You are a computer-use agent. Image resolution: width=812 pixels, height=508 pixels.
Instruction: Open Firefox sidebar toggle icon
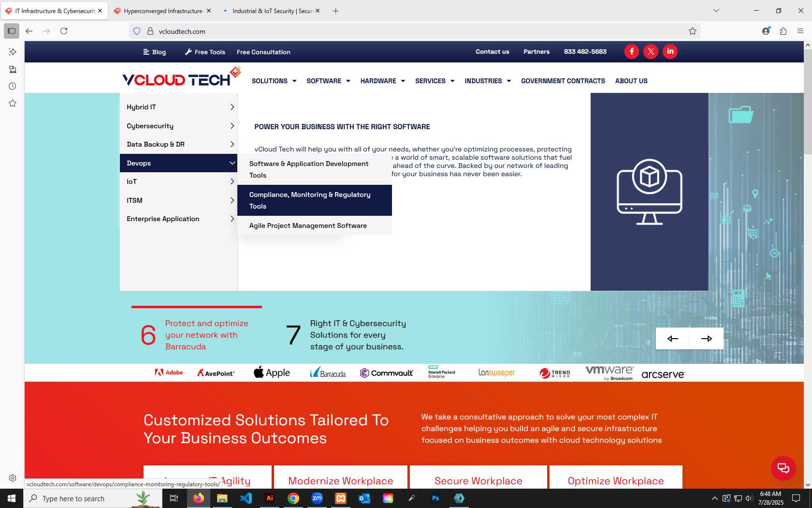click(12, 31)
